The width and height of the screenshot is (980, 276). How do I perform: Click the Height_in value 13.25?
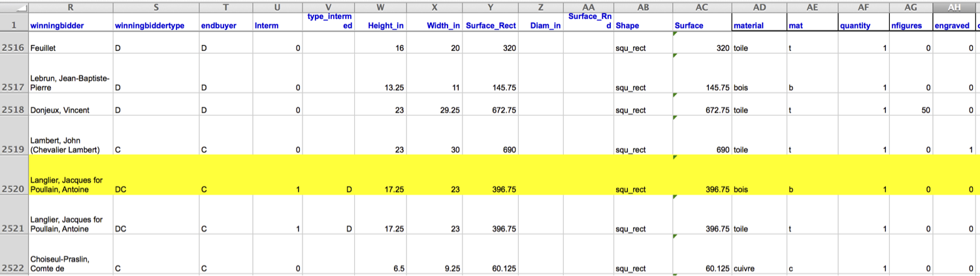coord(382,88)
